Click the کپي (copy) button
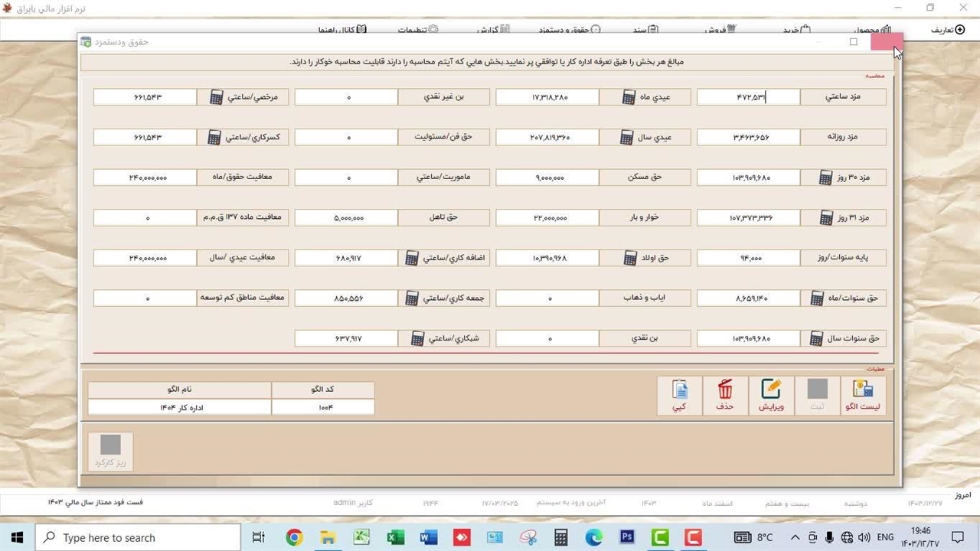The width and height of the screenshot is (980, 551). (x=679, y=396)
